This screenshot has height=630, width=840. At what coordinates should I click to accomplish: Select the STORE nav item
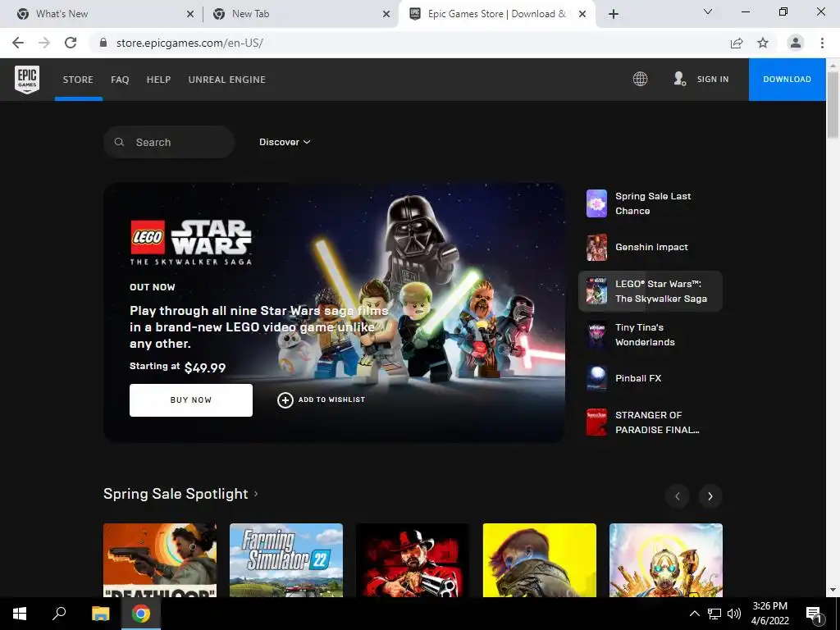click(x=78, y=80)
